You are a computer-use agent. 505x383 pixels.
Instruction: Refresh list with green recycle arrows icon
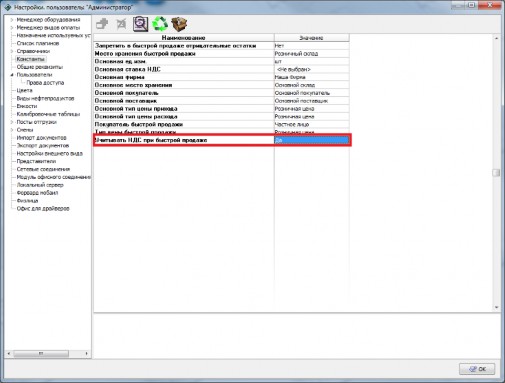(160, 24)
